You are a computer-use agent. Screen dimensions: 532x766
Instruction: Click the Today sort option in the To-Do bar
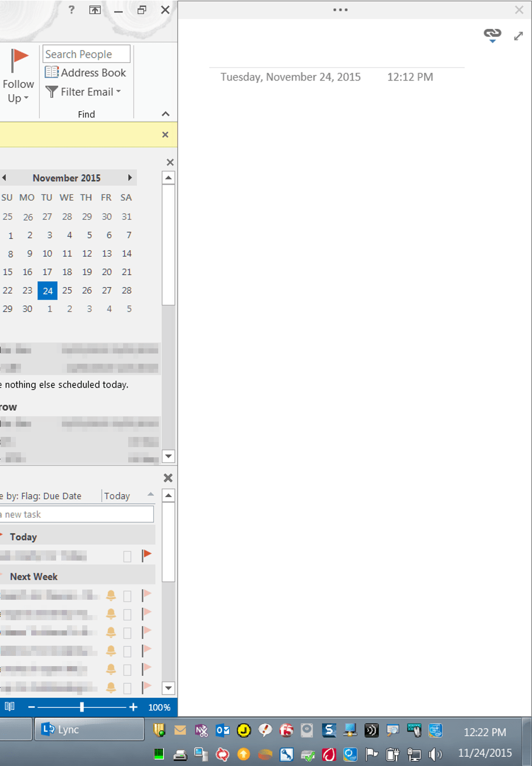pos(117,495)
